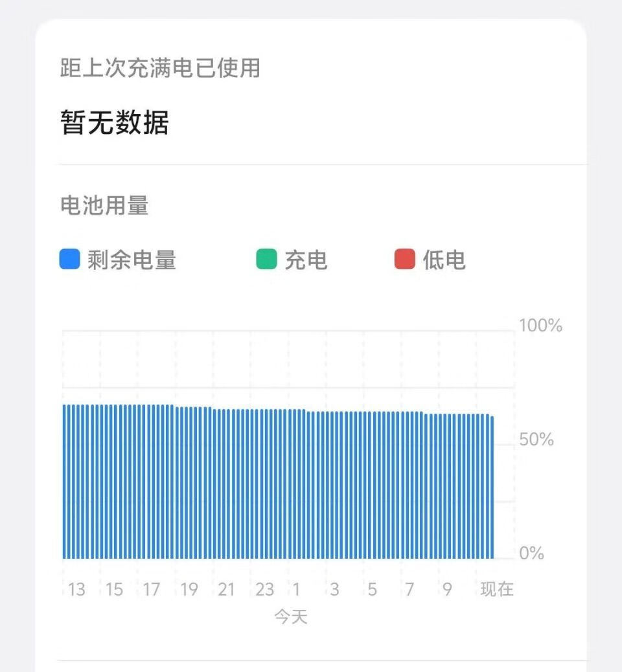Select the 低电 legend label
The width and height of the screenshot is (622, 672).
(444, 260)
